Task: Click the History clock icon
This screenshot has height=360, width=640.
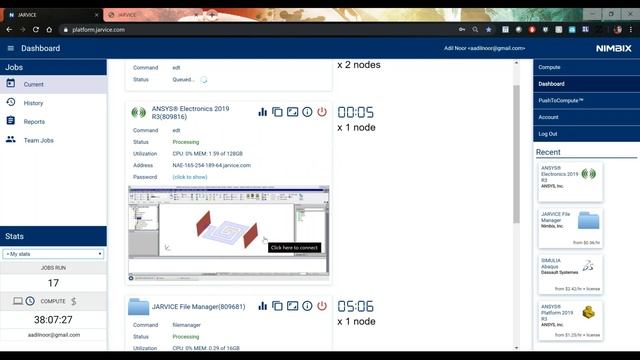Action: pyautogui.click(x=11, y=102)
